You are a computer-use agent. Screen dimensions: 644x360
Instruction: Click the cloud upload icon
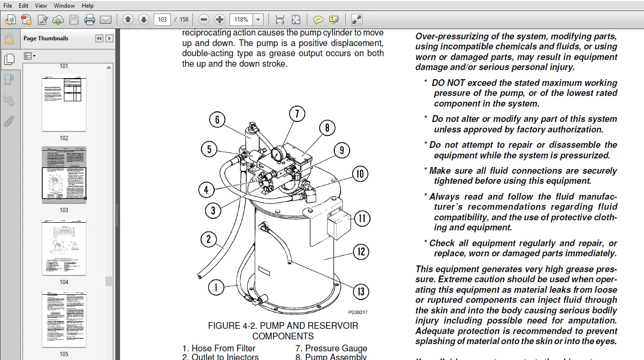(x=58, y=20)
